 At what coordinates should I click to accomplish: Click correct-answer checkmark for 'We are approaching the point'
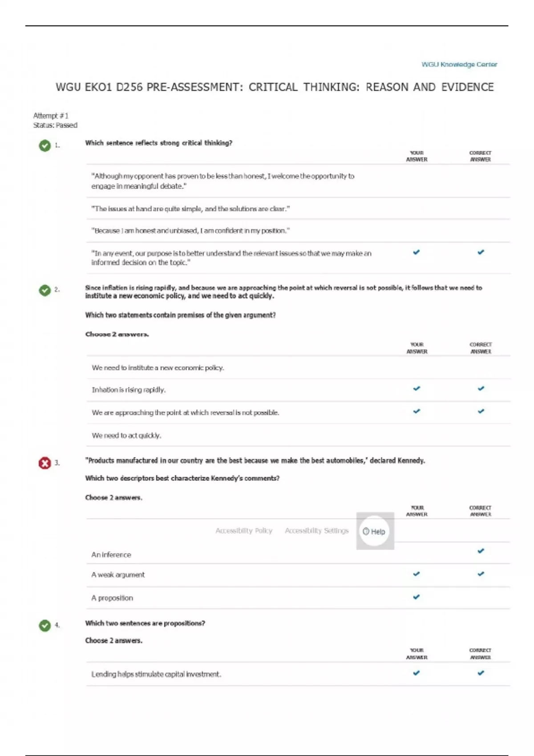click(x=481, y=411)
